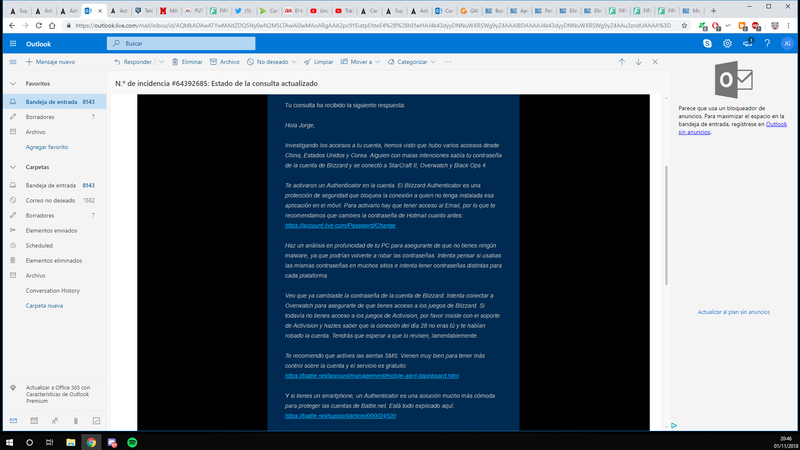Click the browser address bar URL
This screenshot has height=450, width=800.
point(372,25)
